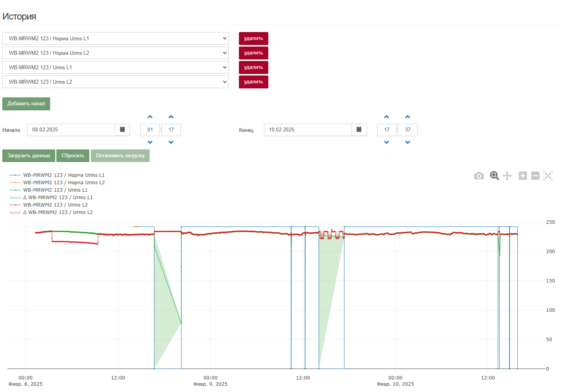Toggle legend trace Норма Urms L2
The image size is (564, 392).
click(57, 183)
